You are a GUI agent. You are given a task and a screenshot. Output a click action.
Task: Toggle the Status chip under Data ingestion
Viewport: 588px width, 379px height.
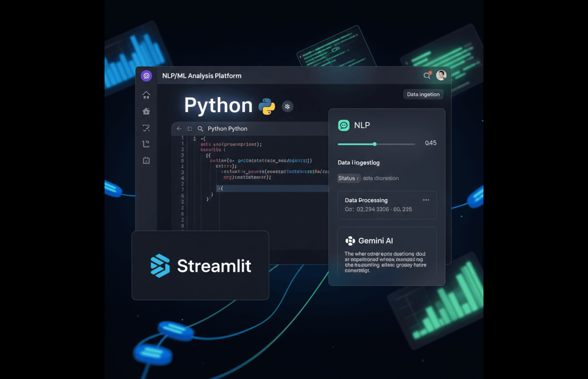pyautogui.click(x=349, y=178)
